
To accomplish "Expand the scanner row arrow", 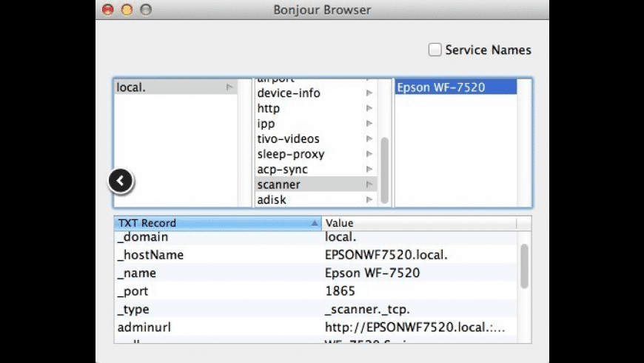I will click(369, 184).
